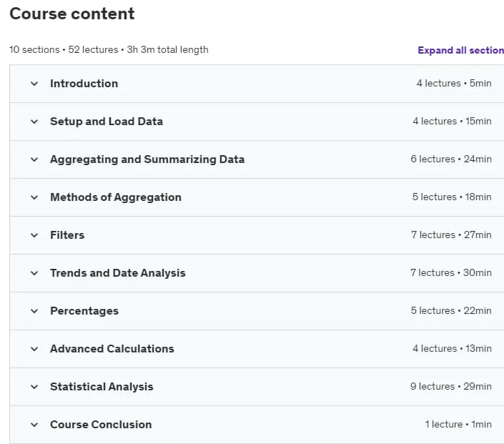Expand Trends and Date Analysis chevron
Image resolution: width=504 pixels, height=444 pixels.
(x=34, y=274)
